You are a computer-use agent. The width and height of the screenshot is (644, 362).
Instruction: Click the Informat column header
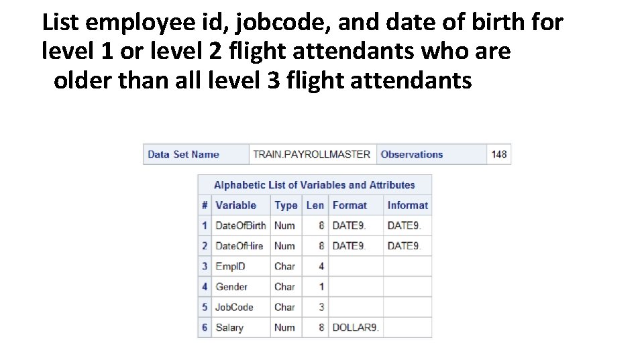pyautogui.click(x=407, y=205)
